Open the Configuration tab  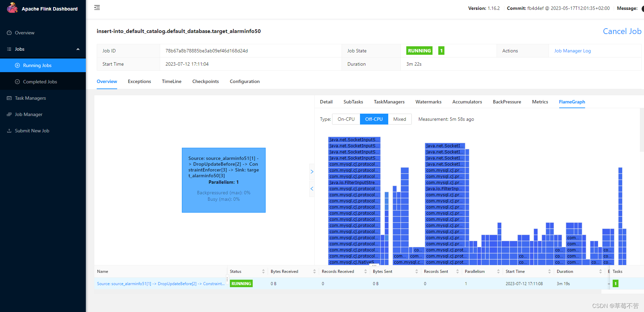[245, 81]
